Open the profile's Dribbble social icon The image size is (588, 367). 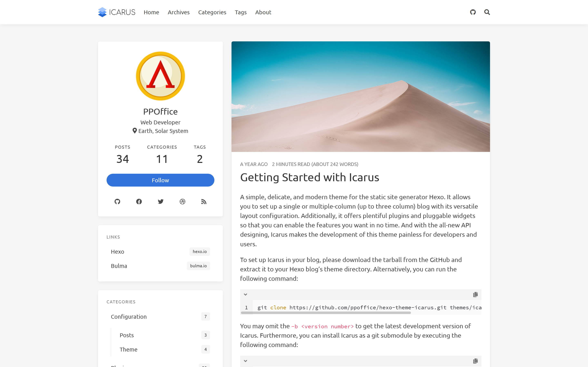point(182,201)
